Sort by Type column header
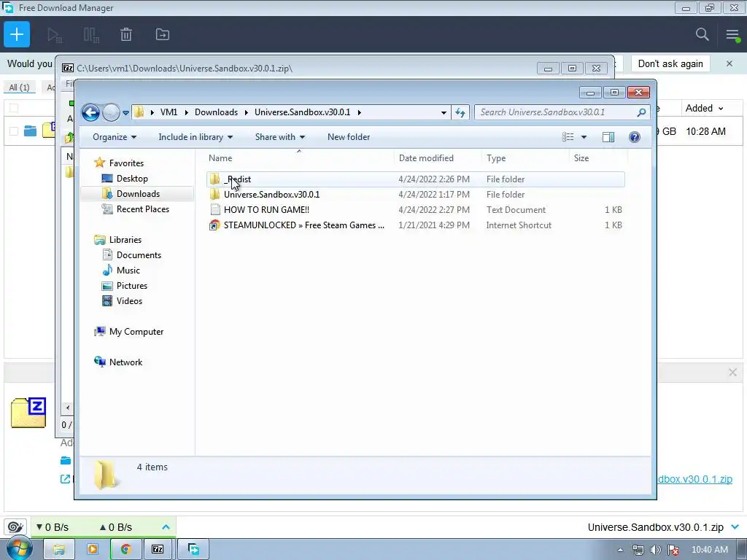Screen dimensions: 747x560 525,158
